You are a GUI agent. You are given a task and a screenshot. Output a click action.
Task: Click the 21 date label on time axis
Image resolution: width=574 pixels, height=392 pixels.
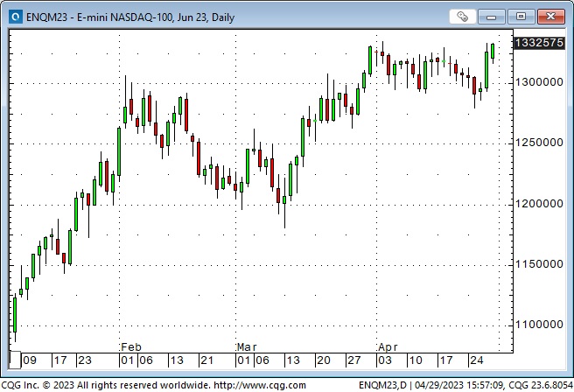pos(207,360)
